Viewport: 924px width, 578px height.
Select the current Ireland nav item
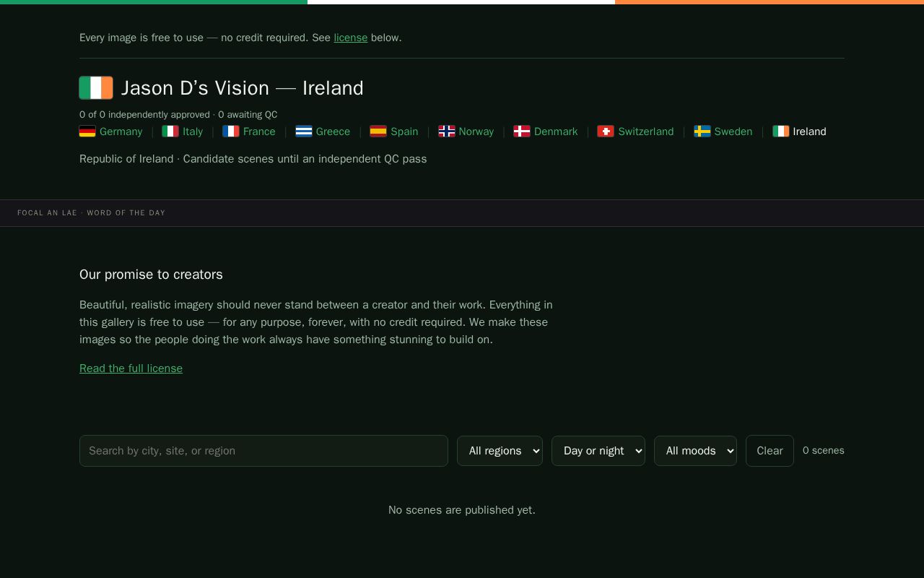[x=809, y=131]
